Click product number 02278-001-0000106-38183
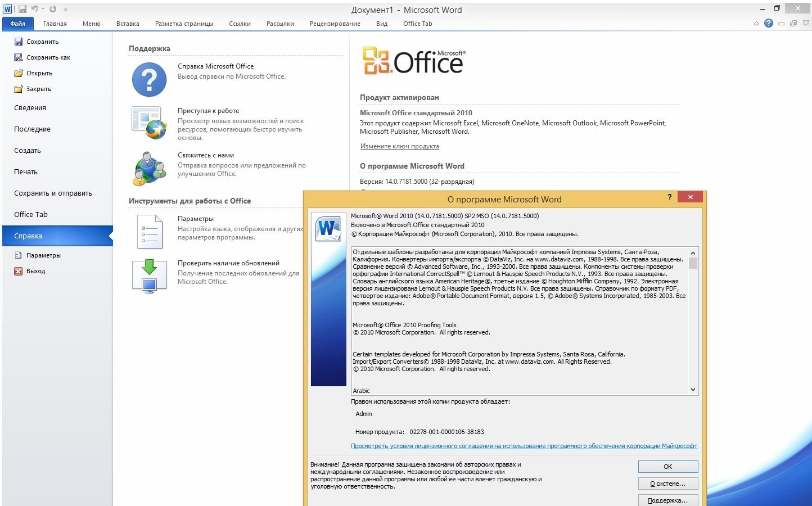 click(446, 432)
